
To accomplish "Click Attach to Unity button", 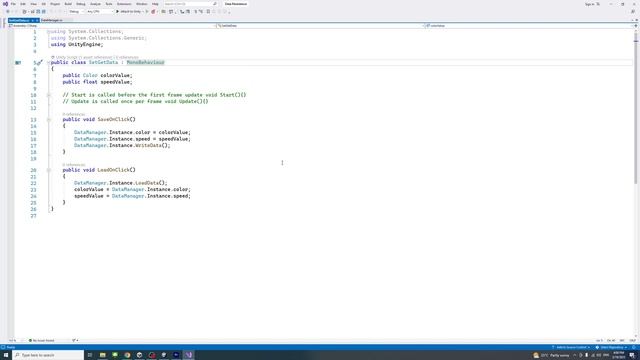I will point(129,12).
